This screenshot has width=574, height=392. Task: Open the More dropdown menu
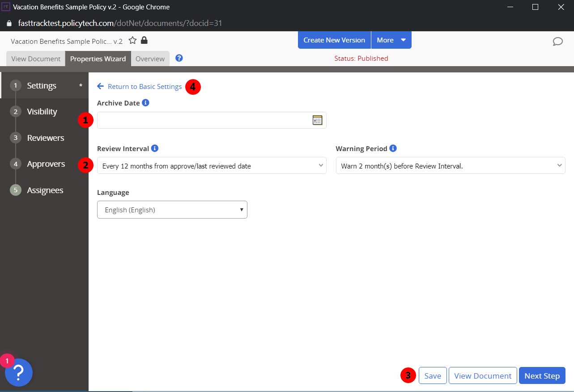(x=391, y=40)
